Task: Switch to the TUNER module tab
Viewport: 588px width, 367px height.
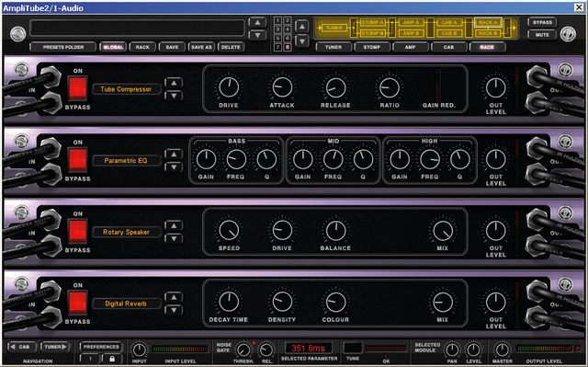Action: (334, 47)
